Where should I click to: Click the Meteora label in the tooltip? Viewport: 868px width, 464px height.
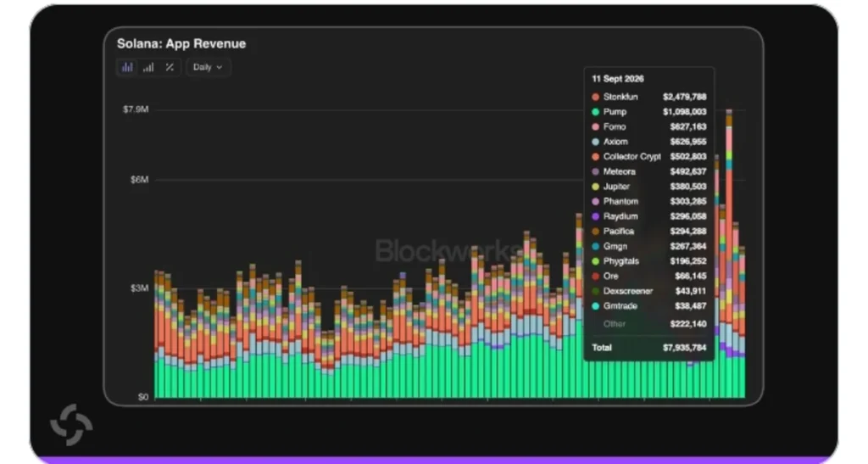tap(620, 171)
